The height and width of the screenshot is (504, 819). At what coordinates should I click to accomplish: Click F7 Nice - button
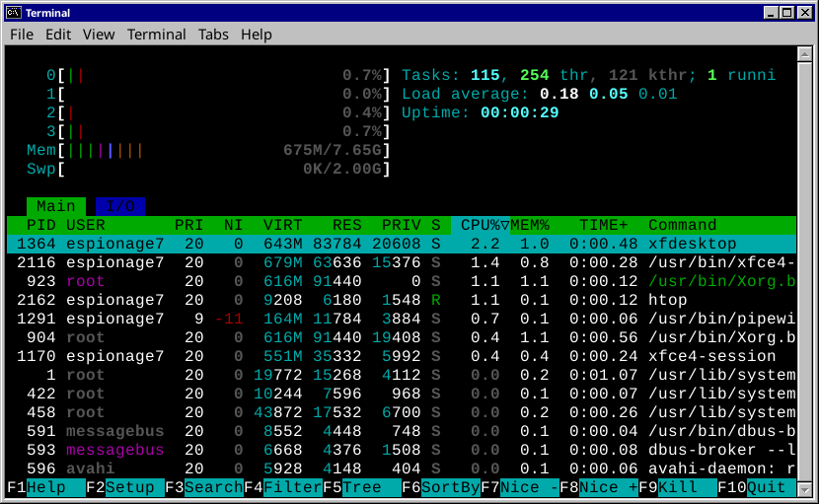pyautogui.click(x=520, y=487)
